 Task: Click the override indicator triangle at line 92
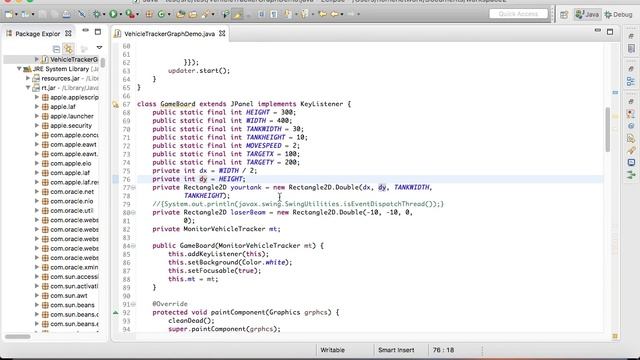coord(116,313)
